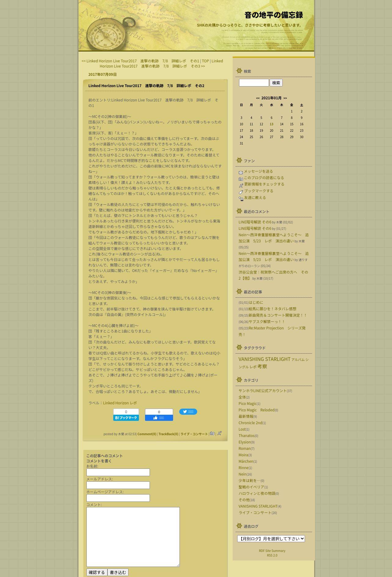Image resolution: width=392 pixels, height=577 pixels.
Task: Click the Twitter tweet button
Action: [x=188, y=412]
